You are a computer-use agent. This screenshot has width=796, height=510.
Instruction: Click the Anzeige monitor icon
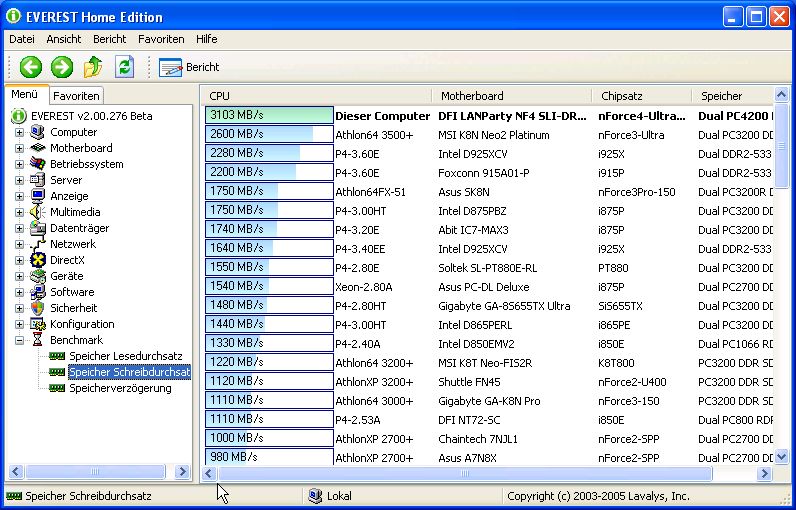point(38,196)
